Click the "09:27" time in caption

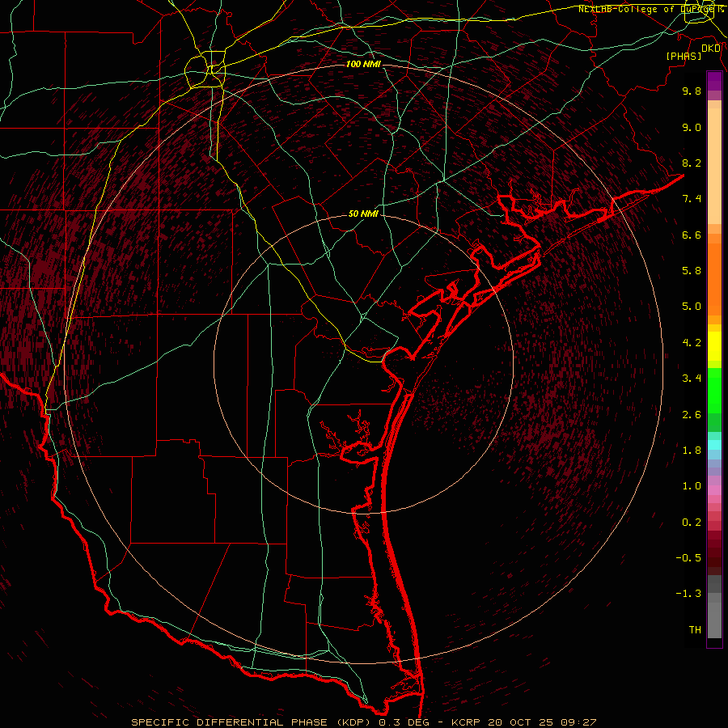578,722
